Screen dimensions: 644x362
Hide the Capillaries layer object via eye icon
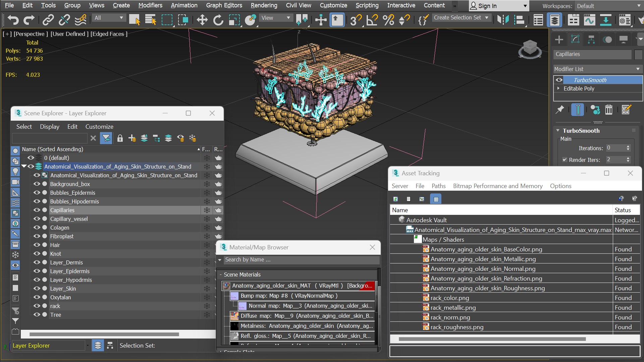pos(37,210)
